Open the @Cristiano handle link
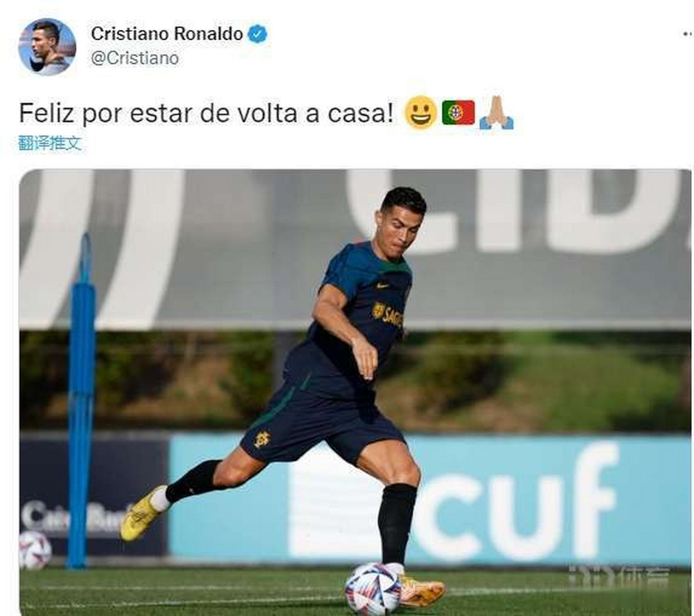 point(135,58)
